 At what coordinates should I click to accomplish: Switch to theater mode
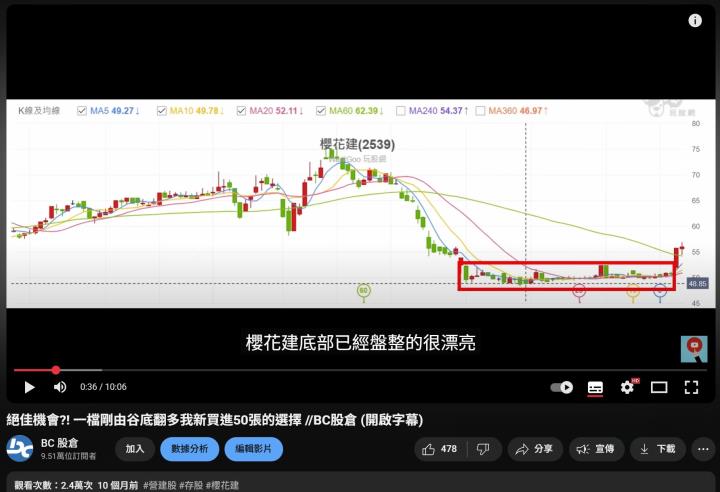659,388
